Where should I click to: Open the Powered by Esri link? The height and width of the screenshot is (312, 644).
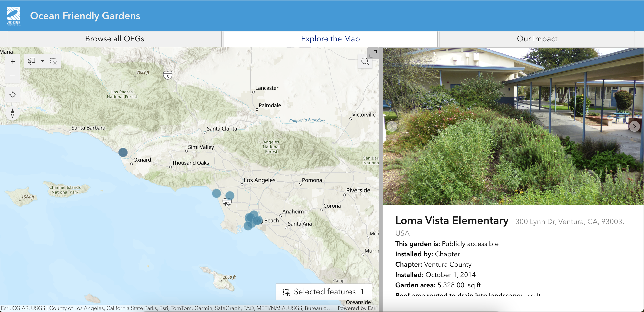357,308
